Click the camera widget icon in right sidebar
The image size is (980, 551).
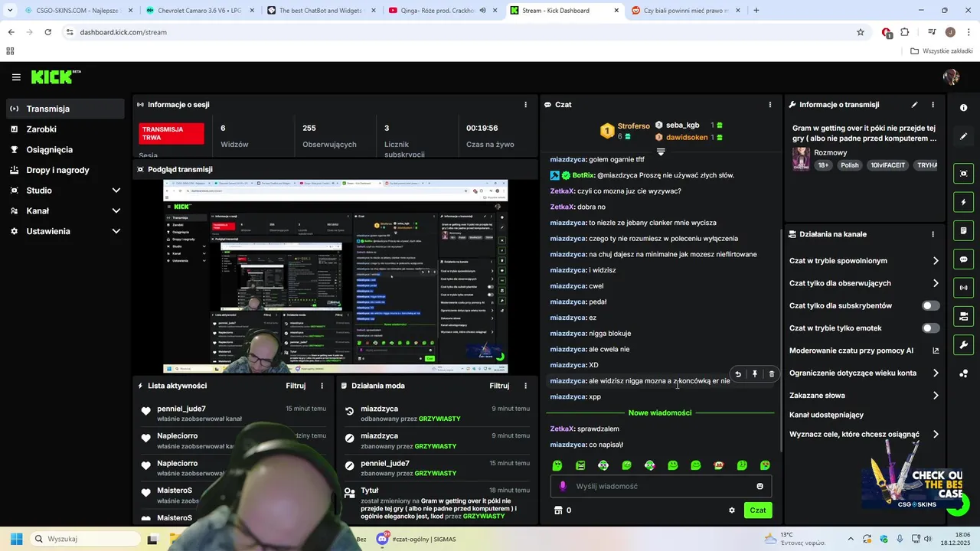[963, 317]
